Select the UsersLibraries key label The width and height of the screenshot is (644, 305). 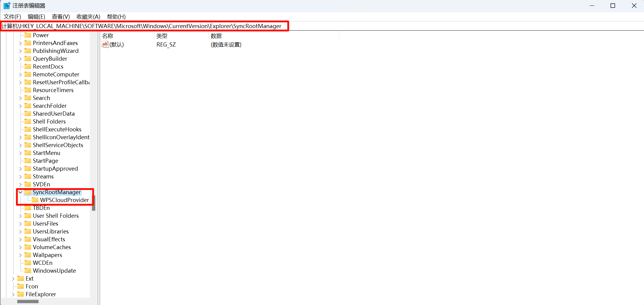[51, 231]
